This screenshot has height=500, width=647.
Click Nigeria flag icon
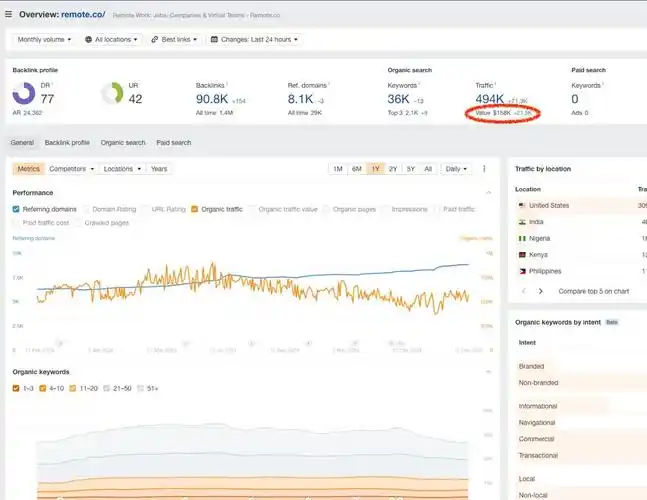(522, 238)
